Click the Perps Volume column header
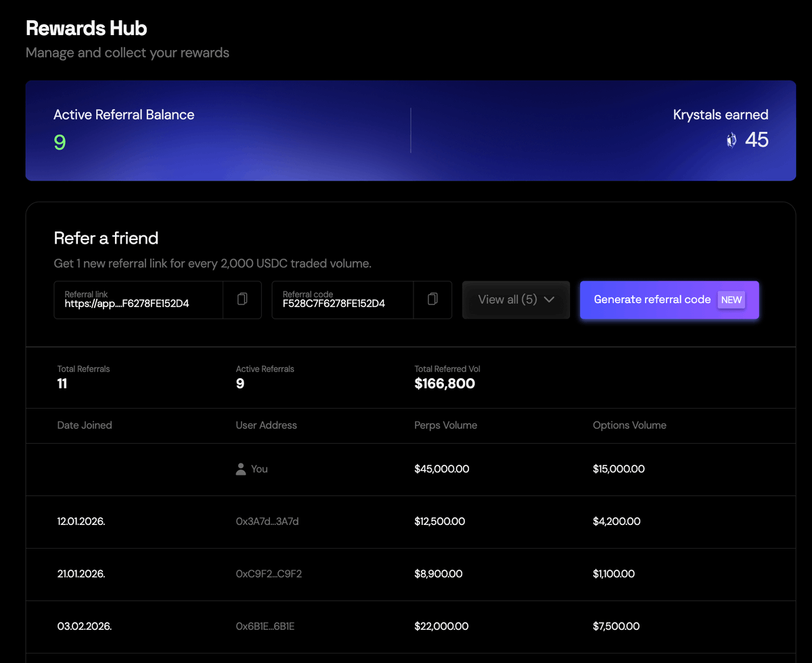This screenshot has width=812, height=663. point(446,426)
